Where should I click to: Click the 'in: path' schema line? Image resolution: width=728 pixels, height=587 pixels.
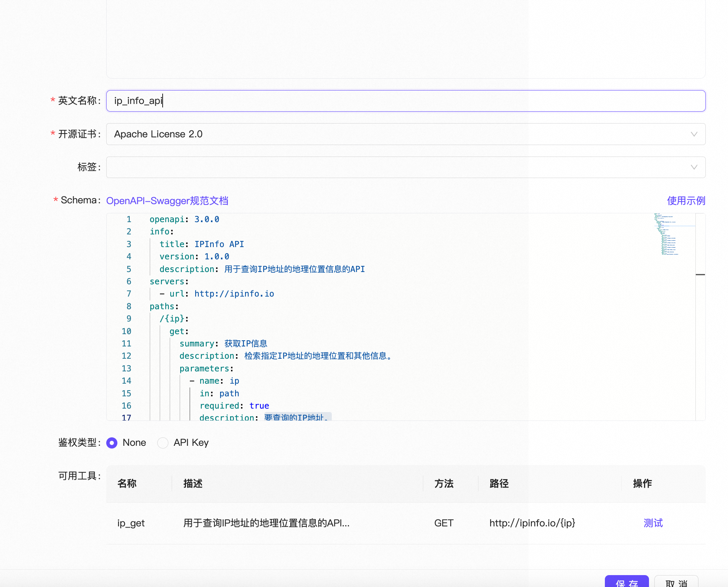pyautogui.click(x=219, y=394)
